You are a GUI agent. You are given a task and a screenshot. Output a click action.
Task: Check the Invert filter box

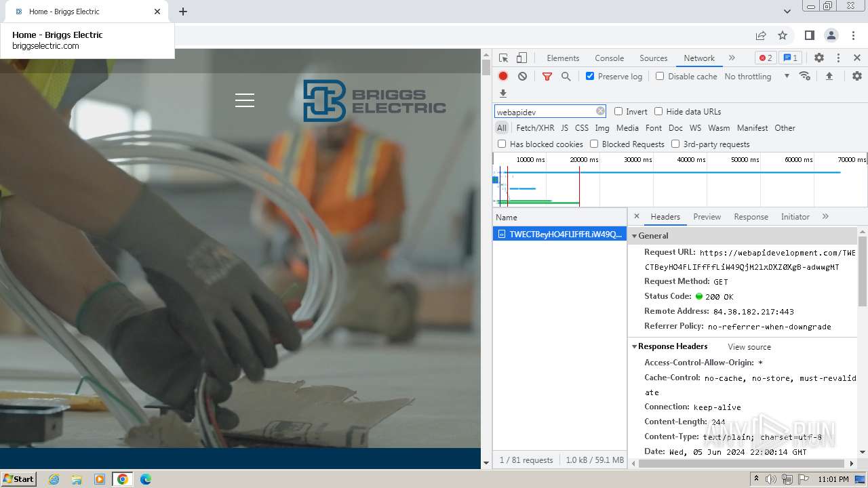click(x=618, y=111)
